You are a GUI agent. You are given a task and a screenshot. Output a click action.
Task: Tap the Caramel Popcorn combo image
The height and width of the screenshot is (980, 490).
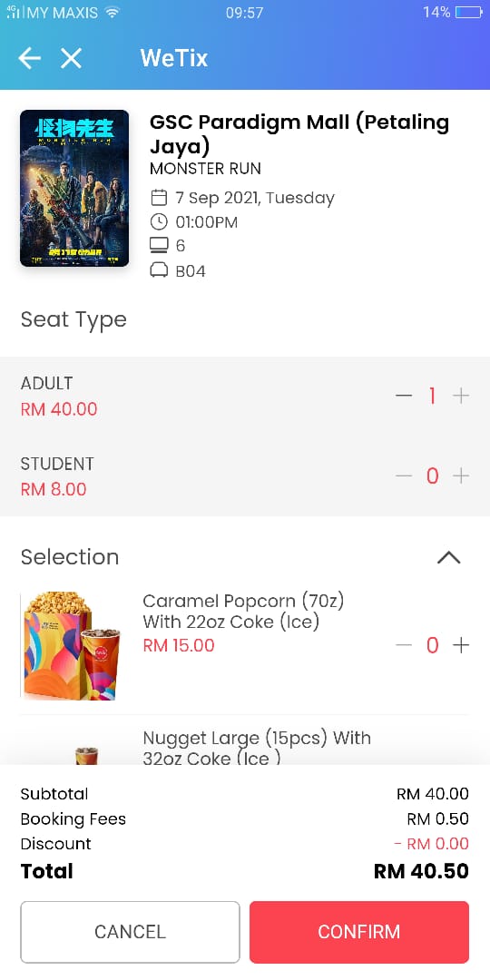point(72,646)
